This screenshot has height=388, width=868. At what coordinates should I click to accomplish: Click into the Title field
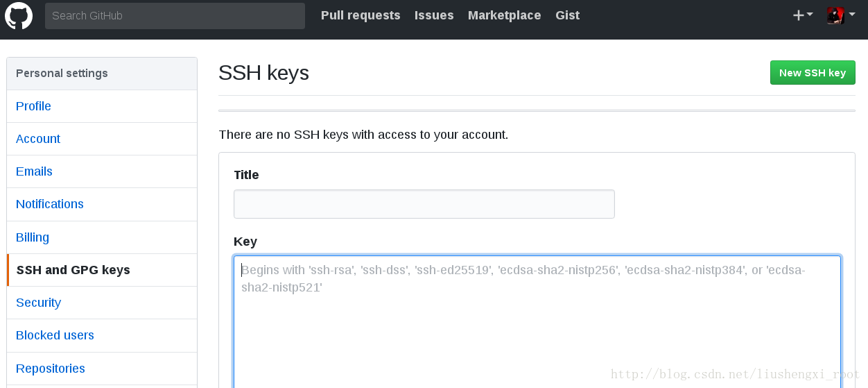click(424, 204)
